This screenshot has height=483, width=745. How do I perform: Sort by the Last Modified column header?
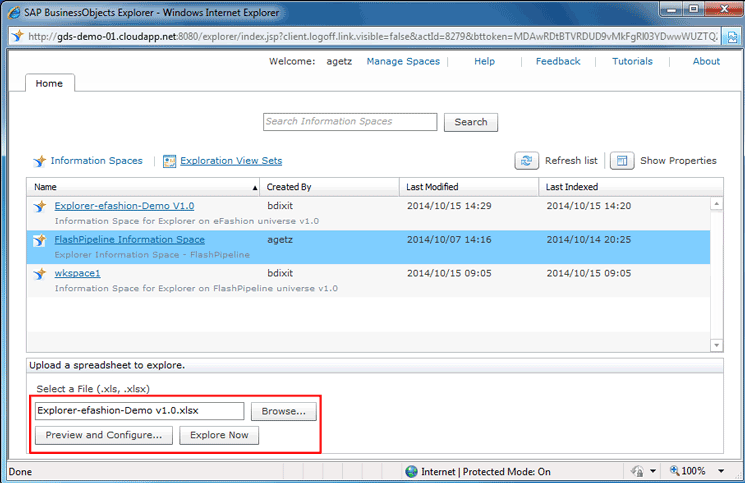469,187
